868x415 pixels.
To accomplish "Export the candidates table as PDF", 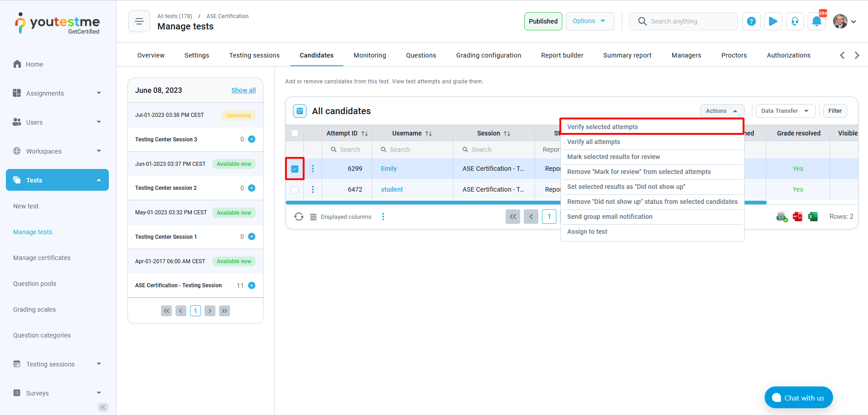I will pos(797,217).
